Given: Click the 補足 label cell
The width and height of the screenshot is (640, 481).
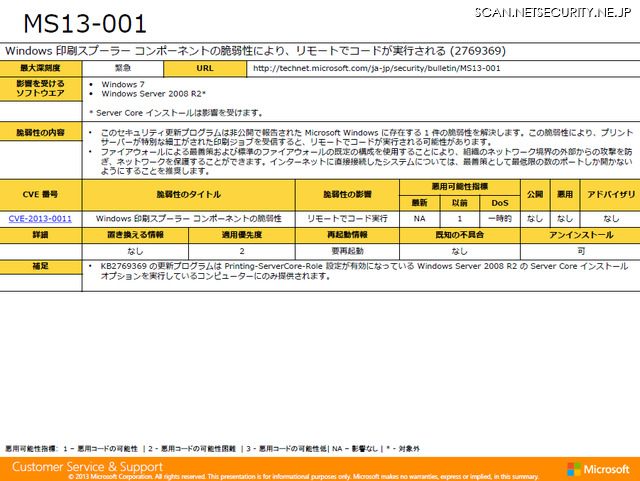Looking at the screenshot, I should (x=40, y=266).
